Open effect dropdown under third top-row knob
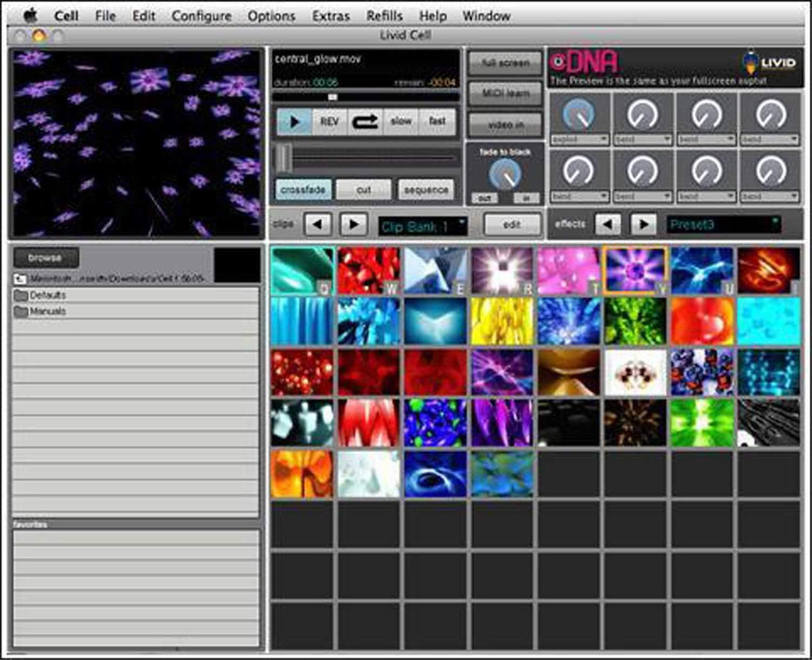This screenshot has height=660, width=812. pyautogui.click(x=707, y=139)
